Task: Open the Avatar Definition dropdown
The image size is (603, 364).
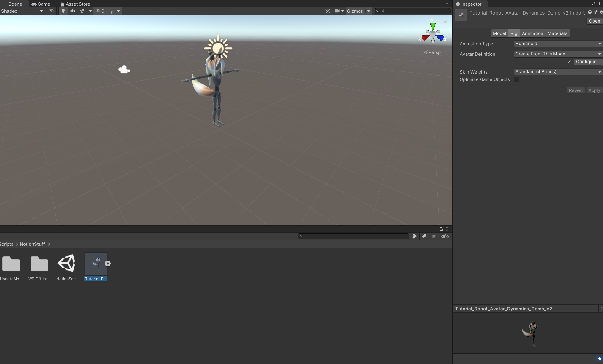Action: coord(558,54)
